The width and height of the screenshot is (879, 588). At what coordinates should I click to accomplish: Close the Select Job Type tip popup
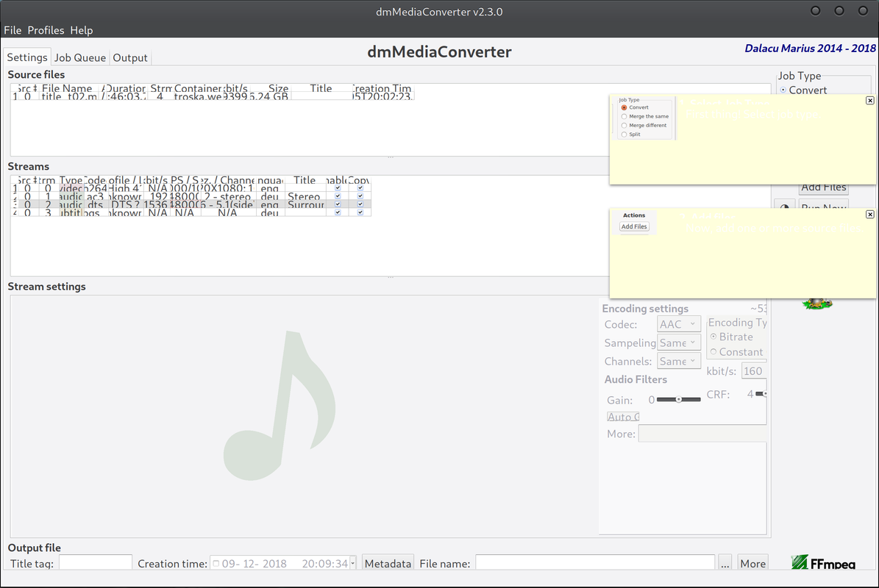click(x=869, y=100)
